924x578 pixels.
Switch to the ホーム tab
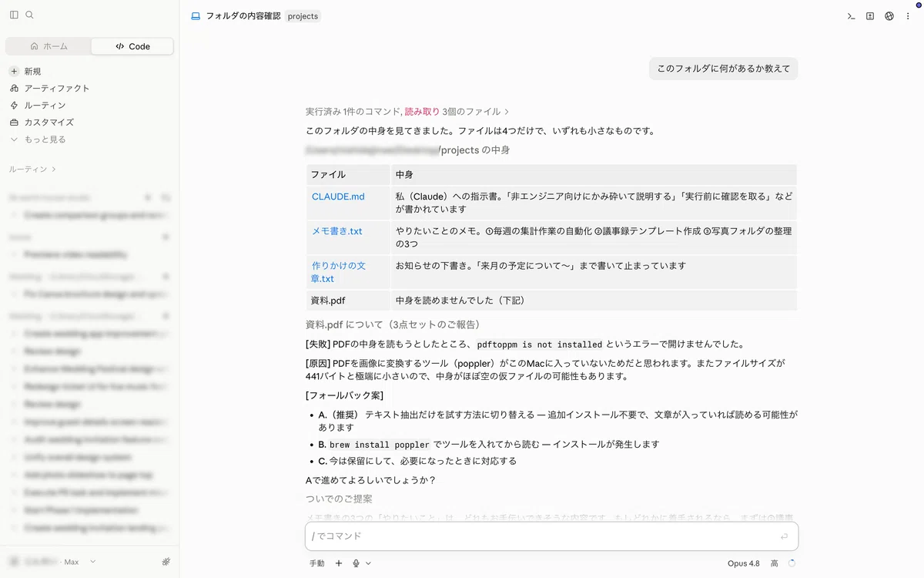[x=49, y=46]
